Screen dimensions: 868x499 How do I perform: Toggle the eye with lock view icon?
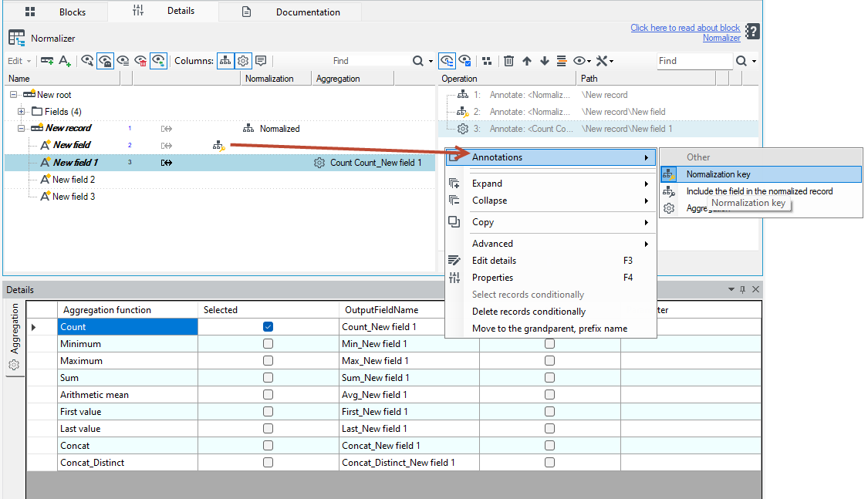point(105,61)
